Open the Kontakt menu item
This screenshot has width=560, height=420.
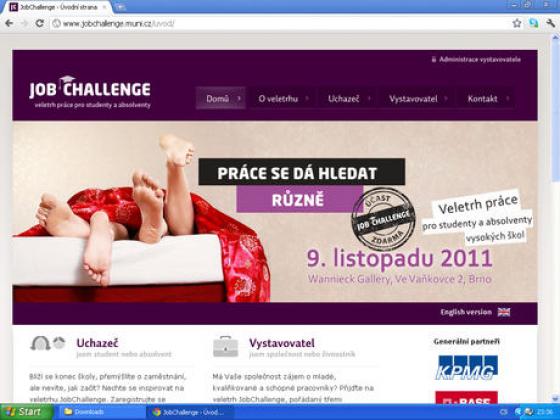[x=482, y=99]
